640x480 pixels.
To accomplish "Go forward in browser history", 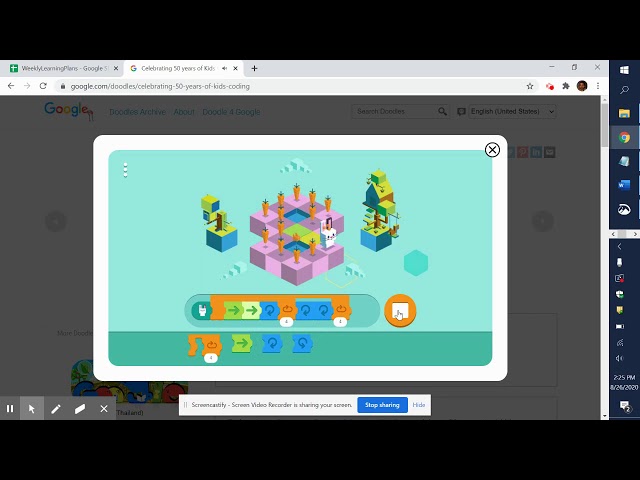I will [27, 86].
